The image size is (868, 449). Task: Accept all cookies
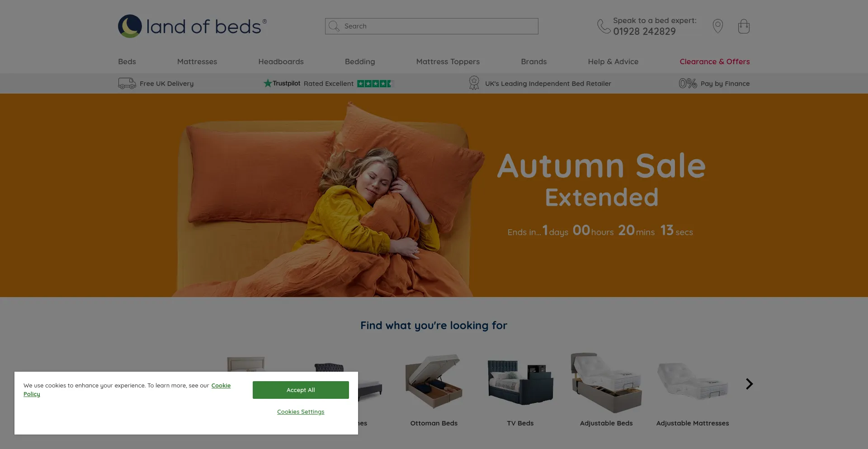click(x=301, y=390)
